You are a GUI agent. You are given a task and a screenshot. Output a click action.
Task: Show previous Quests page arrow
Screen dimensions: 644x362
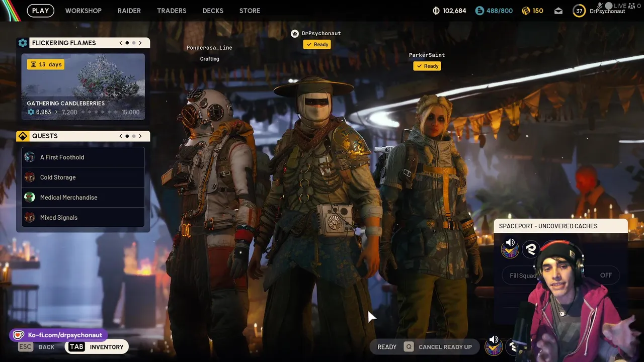click(121, 136)
